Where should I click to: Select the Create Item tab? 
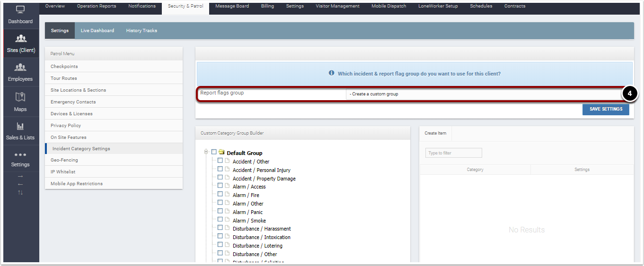pos(435,133)
